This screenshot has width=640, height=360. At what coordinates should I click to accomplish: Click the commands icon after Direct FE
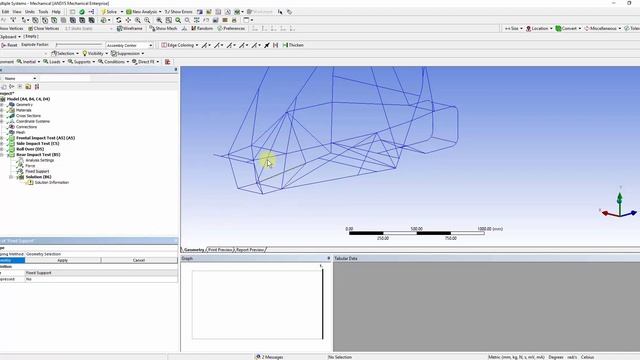pos(167,62)
